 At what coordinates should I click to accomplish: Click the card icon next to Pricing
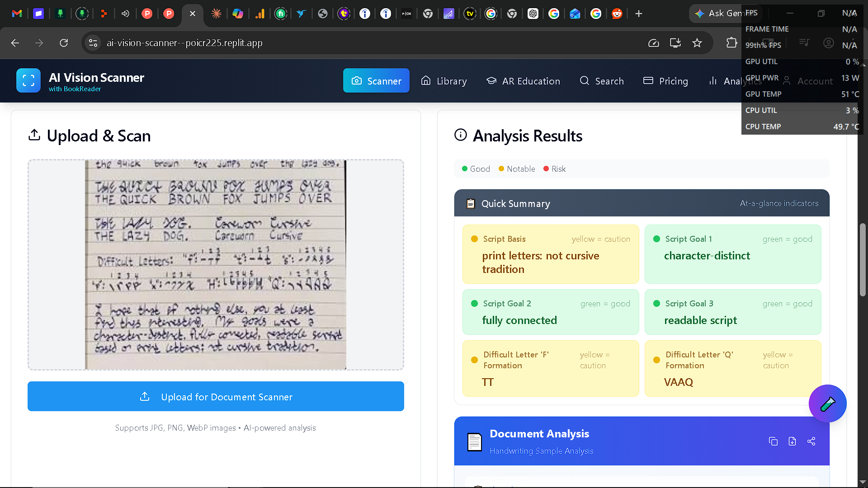point(648,80)
